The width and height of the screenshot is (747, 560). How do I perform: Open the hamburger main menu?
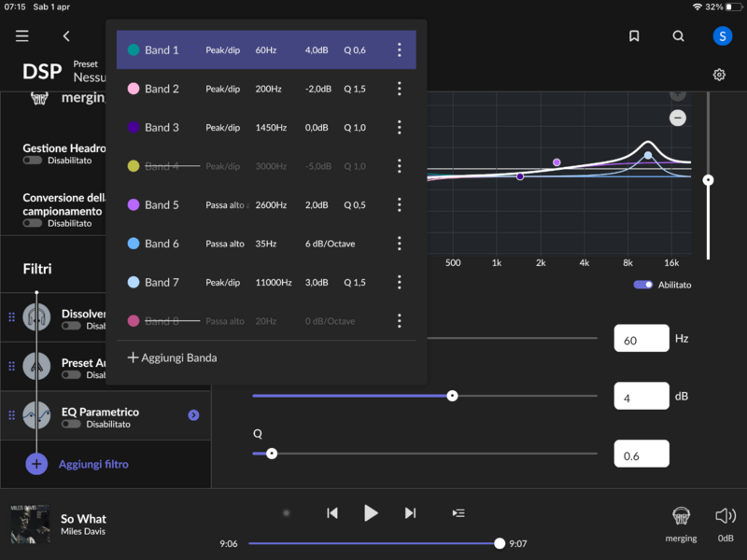pyautogui.click(x=22, y=36)
